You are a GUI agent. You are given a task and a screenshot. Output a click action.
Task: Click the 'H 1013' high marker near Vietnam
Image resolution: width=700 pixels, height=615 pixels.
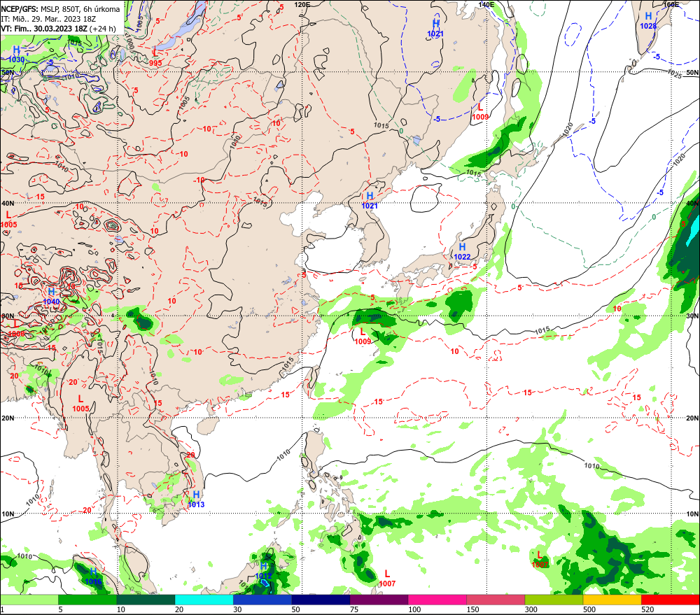click(196, 500)
